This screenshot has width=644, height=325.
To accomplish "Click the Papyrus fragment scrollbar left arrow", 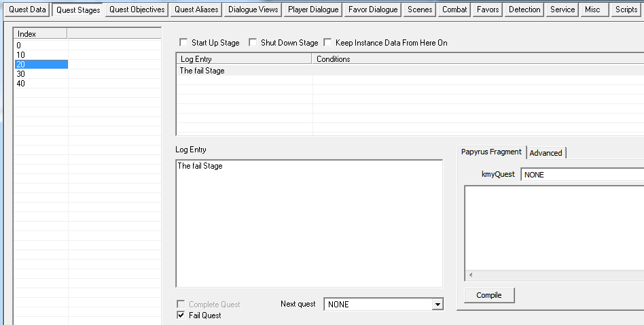I will point(469,275).
